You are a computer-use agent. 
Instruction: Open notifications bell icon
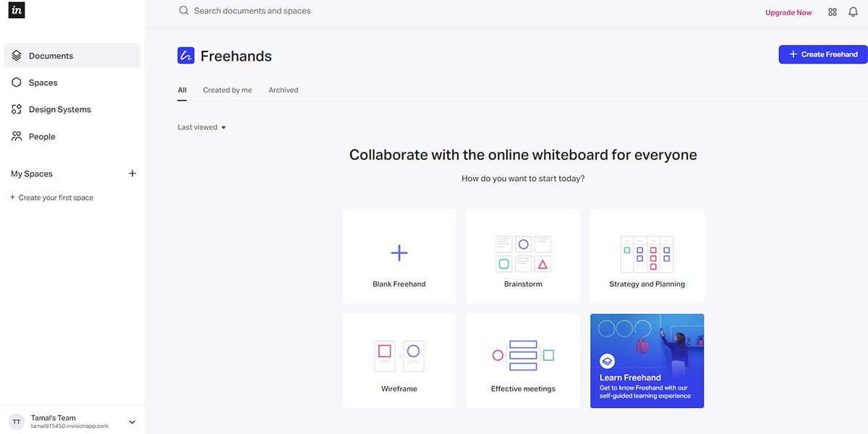(853, 12)
